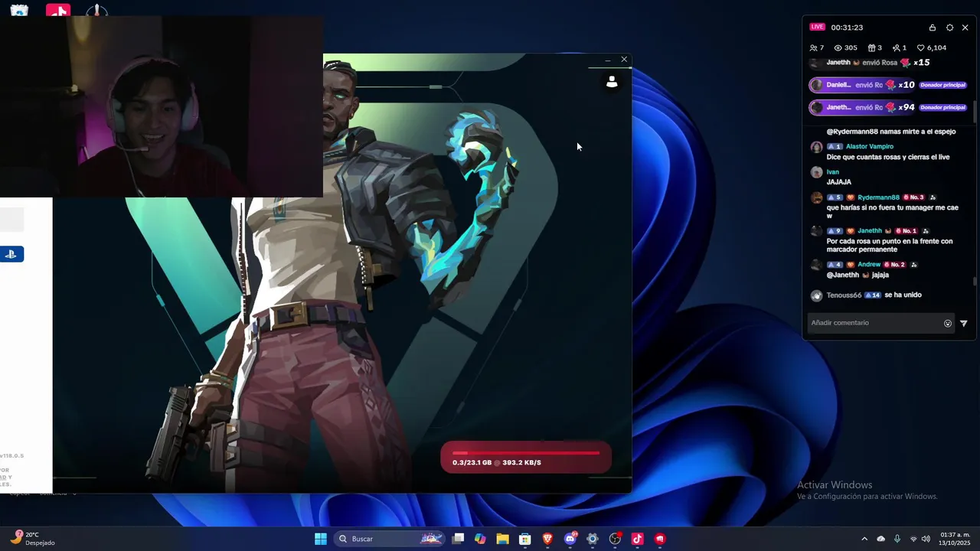This screenshot has height=551, width=980.
Task: Click the webcam overlay preview
Action: [161, 107]
